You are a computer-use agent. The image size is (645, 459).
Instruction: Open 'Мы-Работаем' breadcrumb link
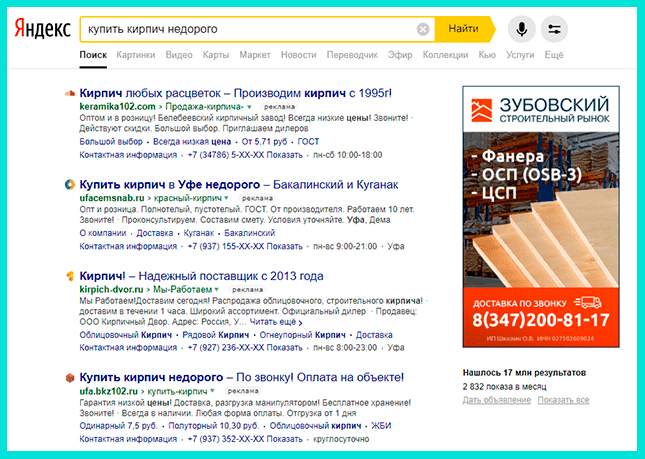(x=182, y=290)
